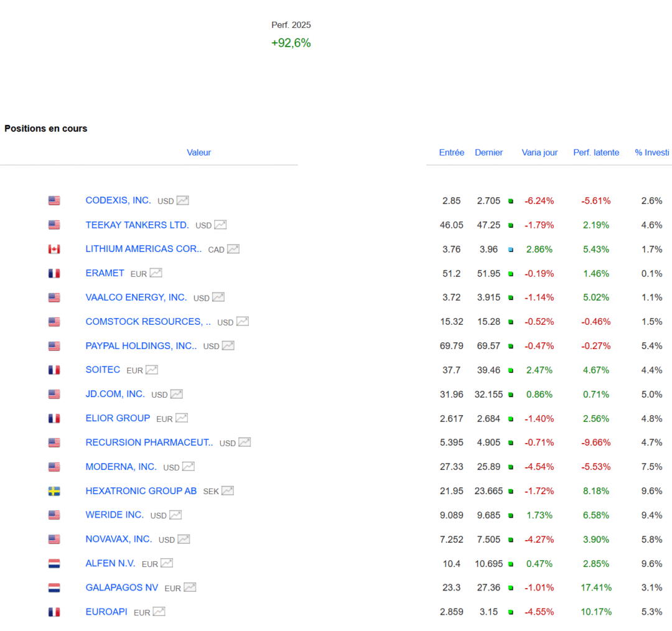
Task: Open the RECURSION PHARMACEUT.. stock link
Action: click(x=149, y=442)
